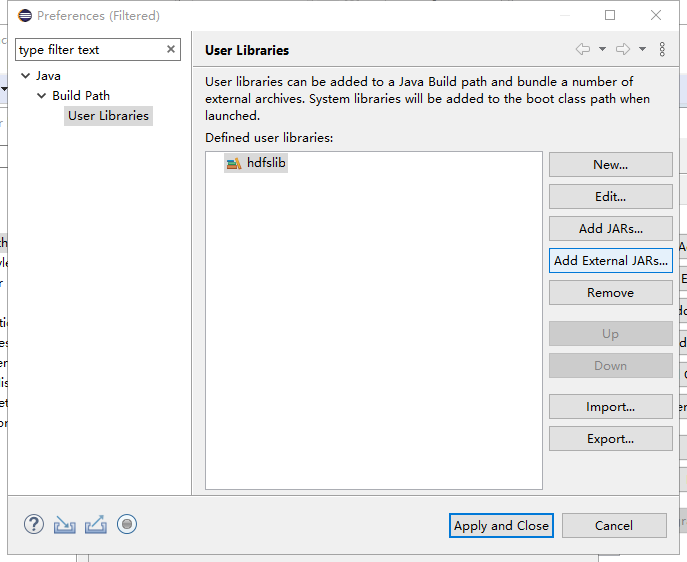Open the three-dot view menu
Image resolution: width=687 pixels, height=562 pixels.
(x=662, y=49)
